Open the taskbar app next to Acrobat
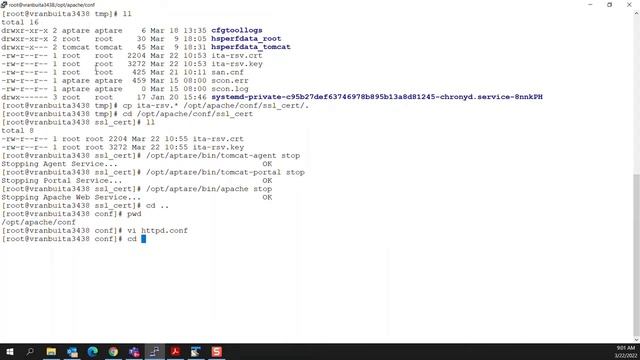 pyautogui.click(x=196, y=351)
